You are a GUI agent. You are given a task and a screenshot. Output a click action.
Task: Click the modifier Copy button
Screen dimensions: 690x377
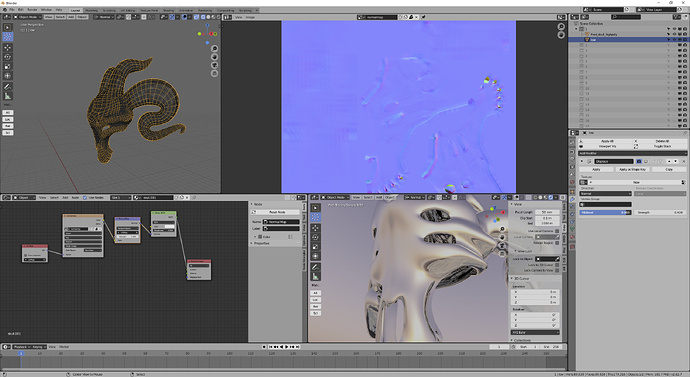click(x=669, y=169)
